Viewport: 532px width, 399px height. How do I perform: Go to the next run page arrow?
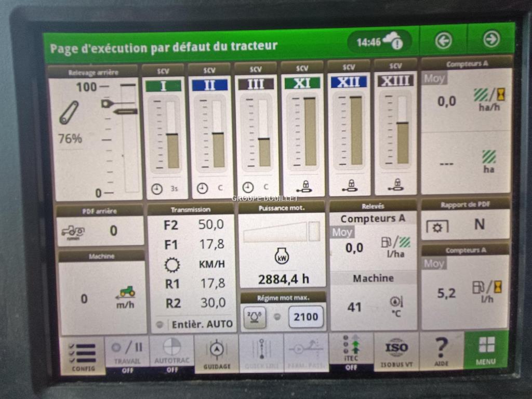click(491, 39)
